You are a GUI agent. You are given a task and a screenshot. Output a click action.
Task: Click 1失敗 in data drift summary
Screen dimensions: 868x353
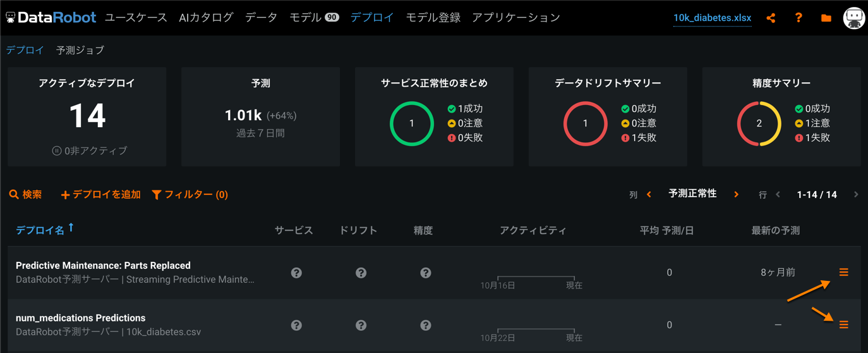(639, 138)
